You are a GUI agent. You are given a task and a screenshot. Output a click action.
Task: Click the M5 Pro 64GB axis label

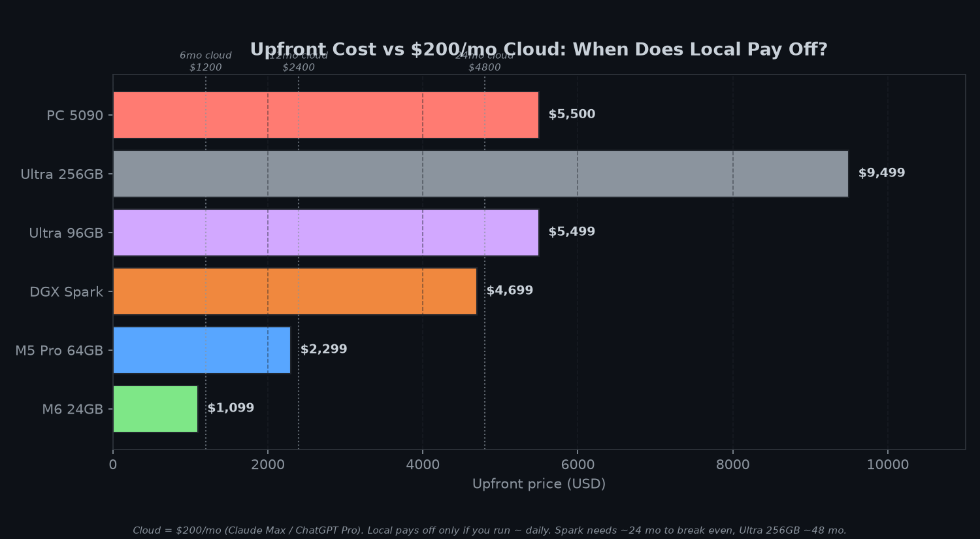[x=59, y=351]
